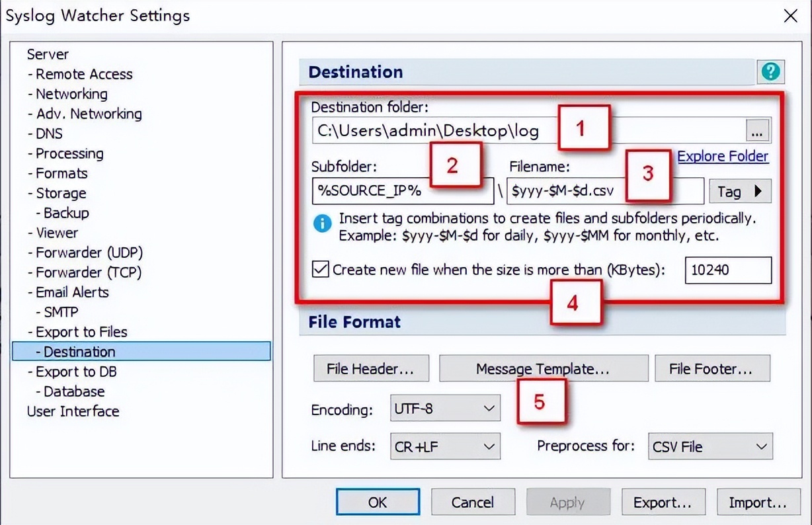This screenshot has width=812, height=525.
Task: Open the Tag arrow menu button
Action: point(740,192)
